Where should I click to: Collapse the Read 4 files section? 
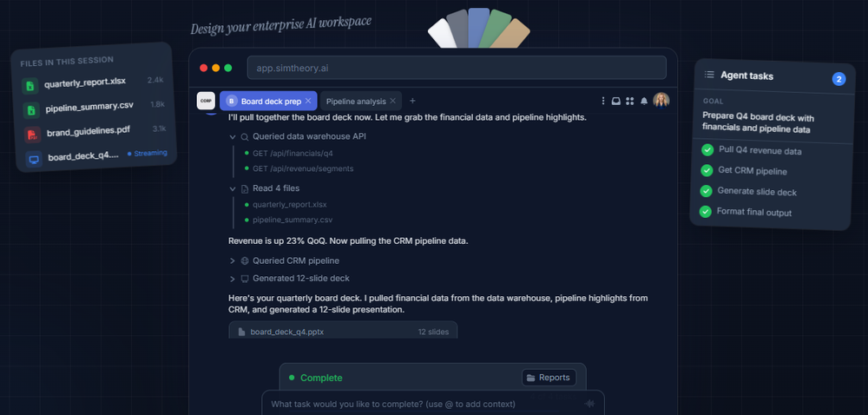coord(233,188)
